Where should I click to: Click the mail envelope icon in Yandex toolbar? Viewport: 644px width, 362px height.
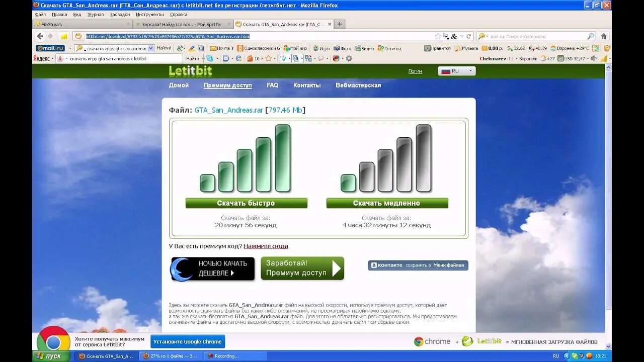tap(226, 58)
